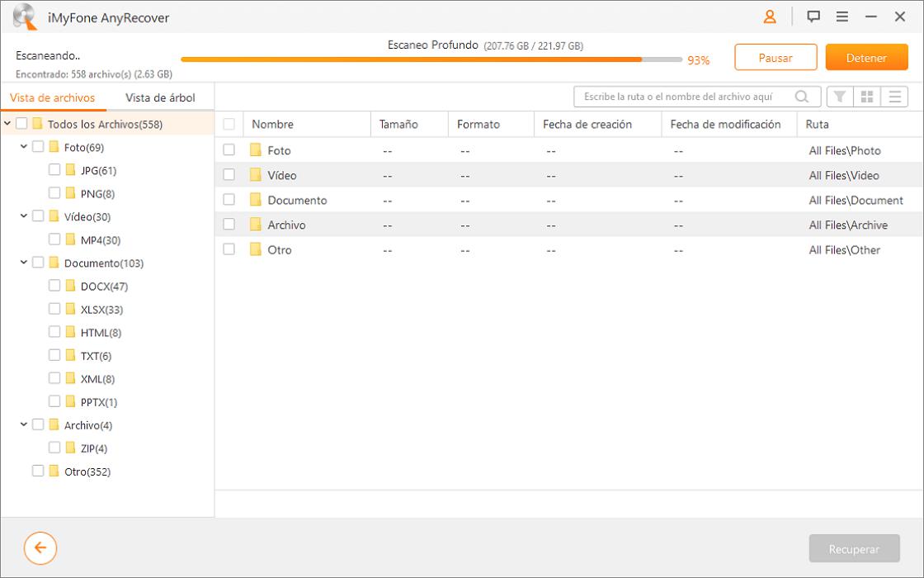Switch to list view icon
Image resolution: width=924 pixels, height=578 pixels.
click(x=894, y=97)
